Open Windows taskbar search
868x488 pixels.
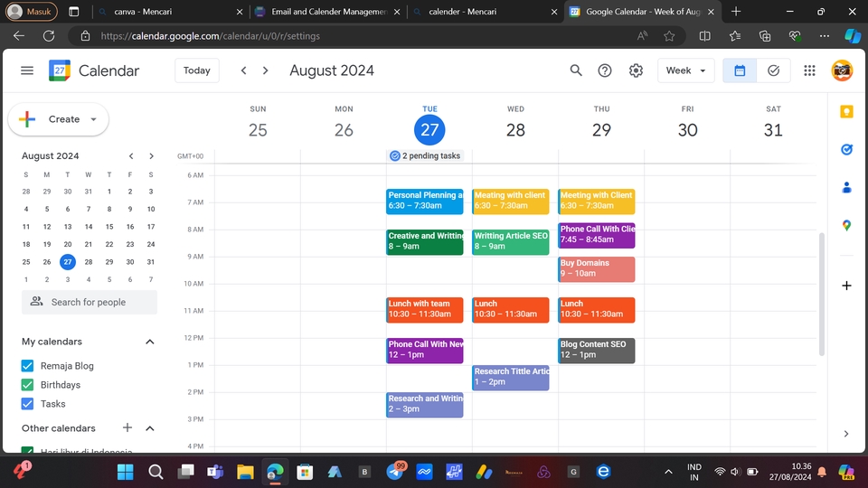point(156,472)
